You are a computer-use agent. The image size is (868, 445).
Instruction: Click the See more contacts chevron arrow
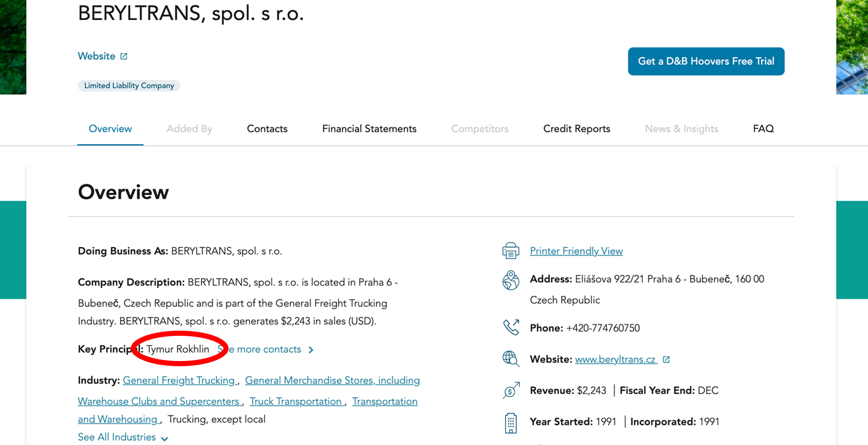(311, 350)
